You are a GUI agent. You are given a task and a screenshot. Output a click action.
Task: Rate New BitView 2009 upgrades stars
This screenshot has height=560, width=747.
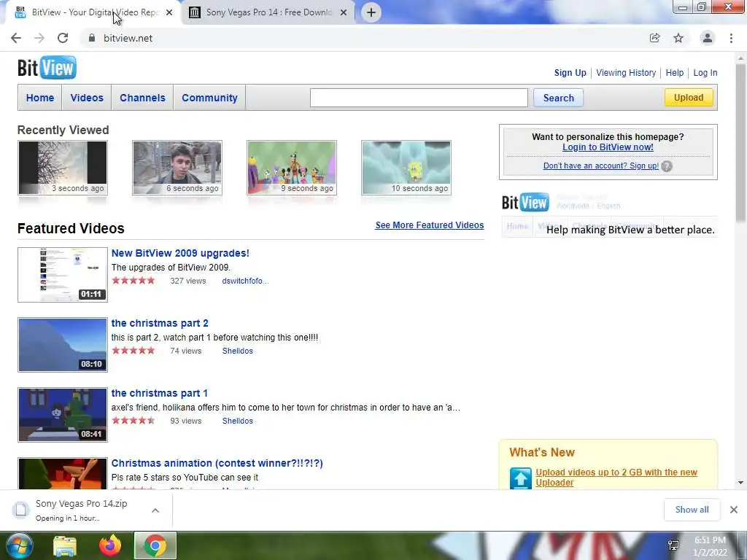pyautogui.click(x=133, y=281)
